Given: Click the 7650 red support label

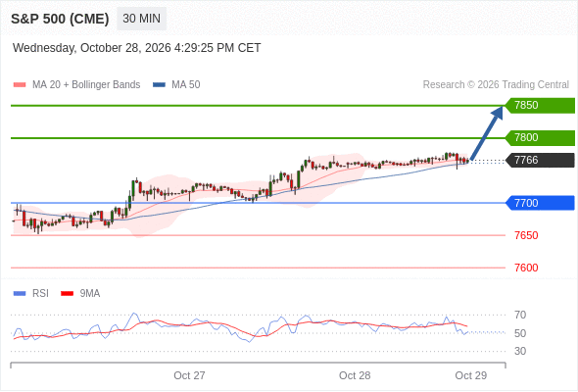Looking at the screenshot, I should point(526,235).
